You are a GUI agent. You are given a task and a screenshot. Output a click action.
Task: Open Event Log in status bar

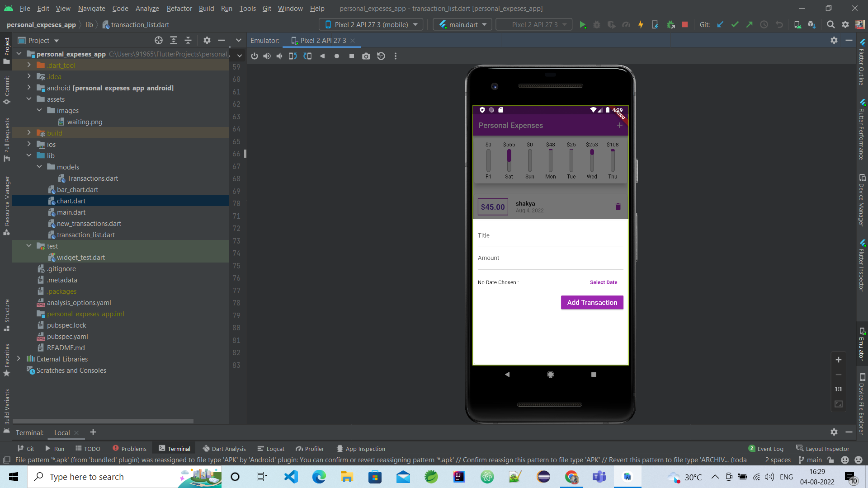tap(766, 449)
